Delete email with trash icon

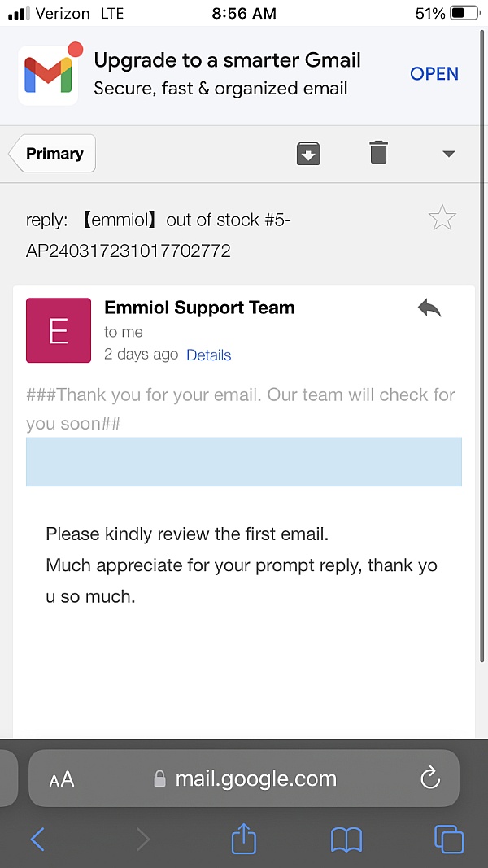[x=378, y=153]
